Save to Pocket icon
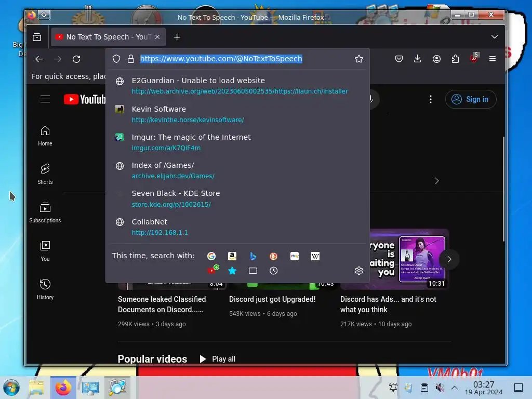532x399 pixels. pos(399,59)
